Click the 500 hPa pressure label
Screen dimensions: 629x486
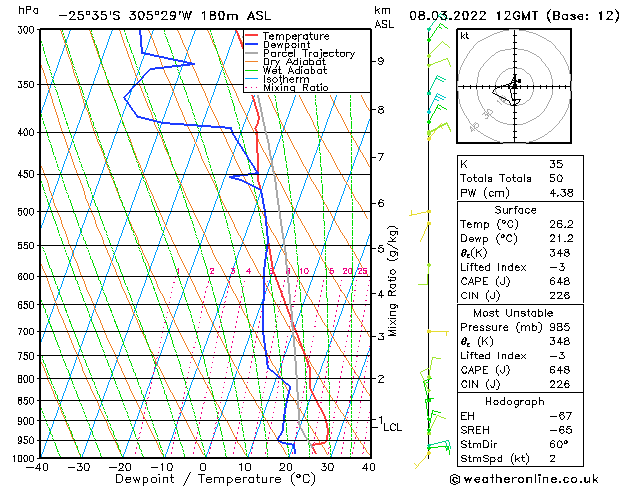click(26, 212)
